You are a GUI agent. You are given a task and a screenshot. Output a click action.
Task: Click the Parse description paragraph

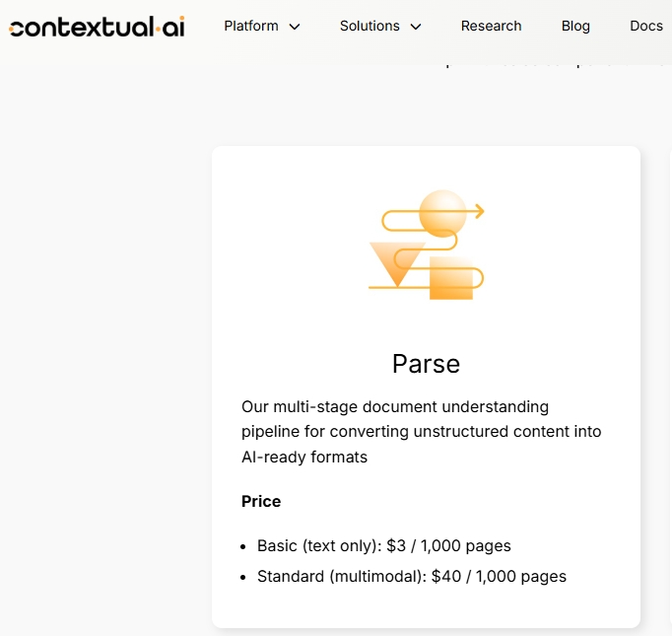pyautogui.click(x=422, y=432)
